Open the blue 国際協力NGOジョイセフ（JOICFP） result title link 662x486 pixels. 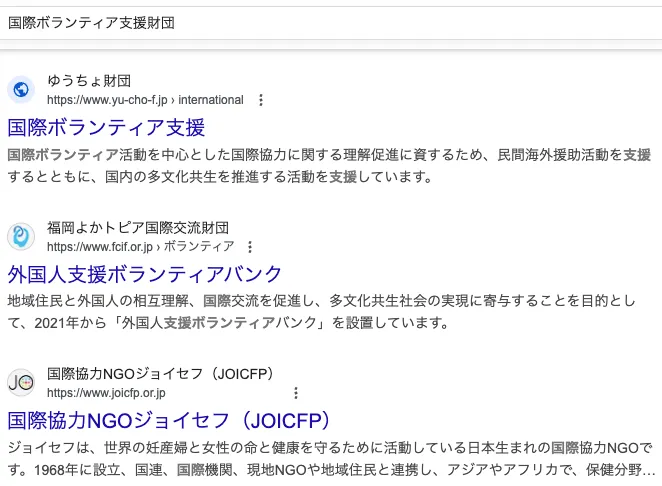pos(169,421)
